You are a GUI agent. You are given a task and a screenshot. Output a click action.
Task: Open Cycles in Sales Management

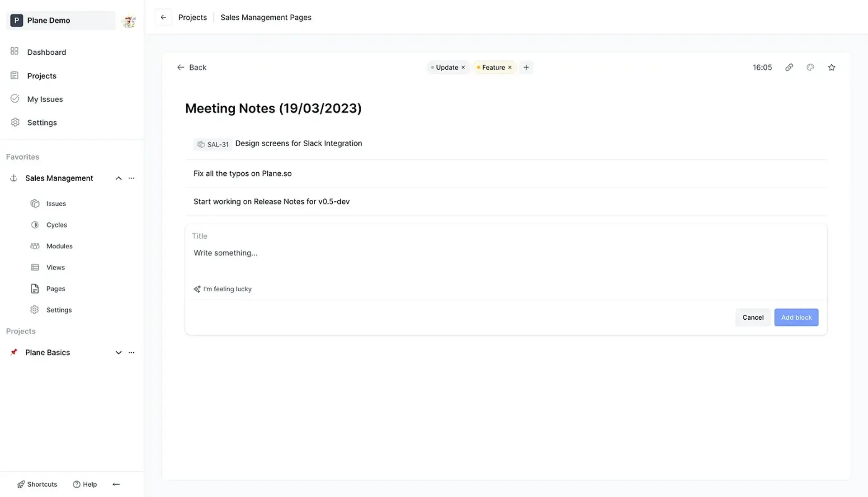[57, 225]
